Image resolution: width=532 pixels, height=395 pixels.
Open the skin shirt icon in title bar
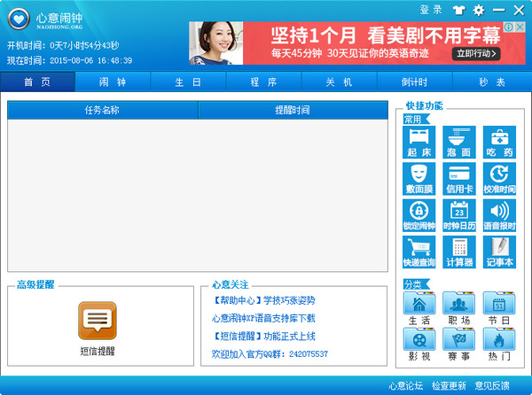tap(458, 10)
